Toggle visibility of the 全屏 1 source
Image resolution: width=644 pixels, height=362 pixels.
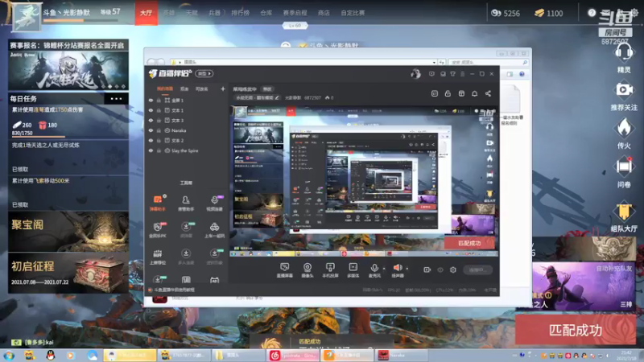pos(151,100)
